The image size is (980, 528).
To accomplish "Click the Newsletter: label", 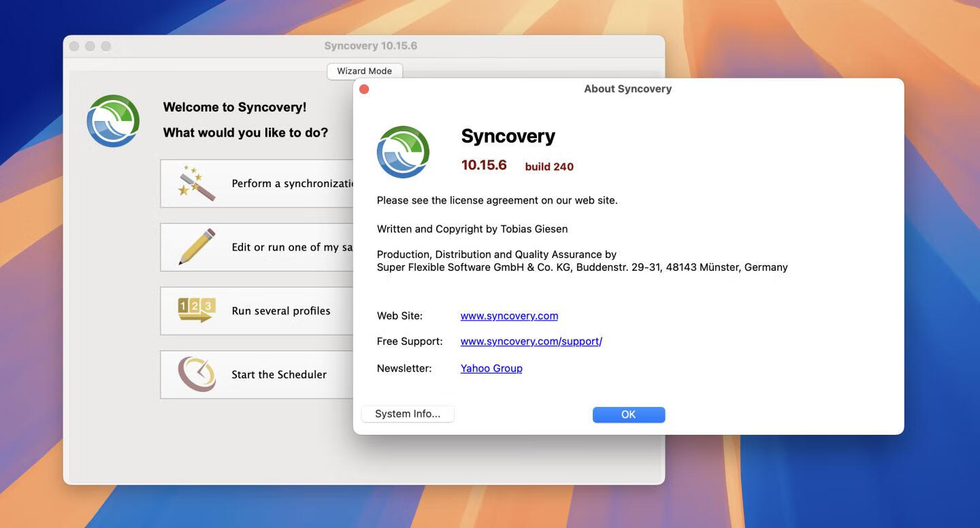I will point(404,368).
